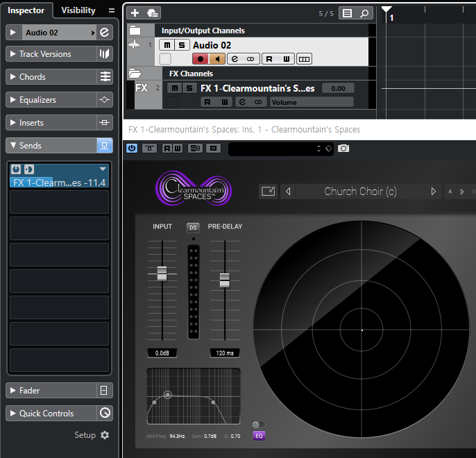Solo the Audio 02 track
The height and width of the screenshot is (458, 476).
[182, 45]
